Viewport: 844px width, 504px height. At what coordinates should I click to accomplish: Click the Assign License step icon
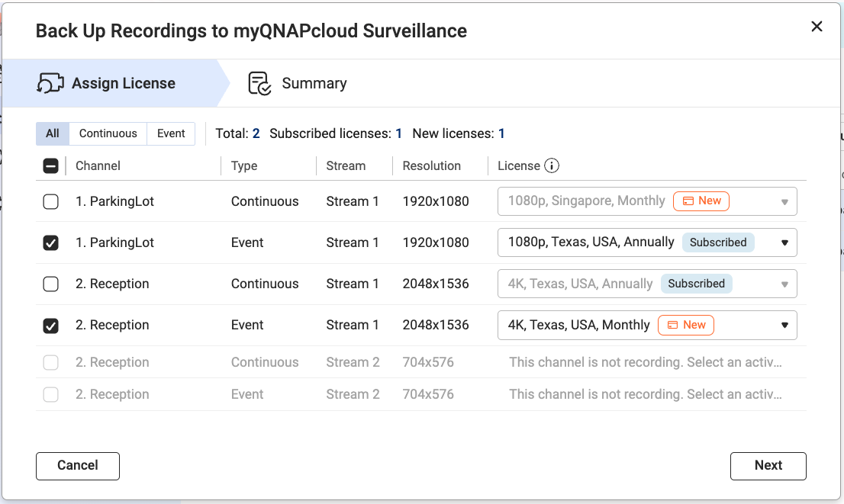click(50, 83)
